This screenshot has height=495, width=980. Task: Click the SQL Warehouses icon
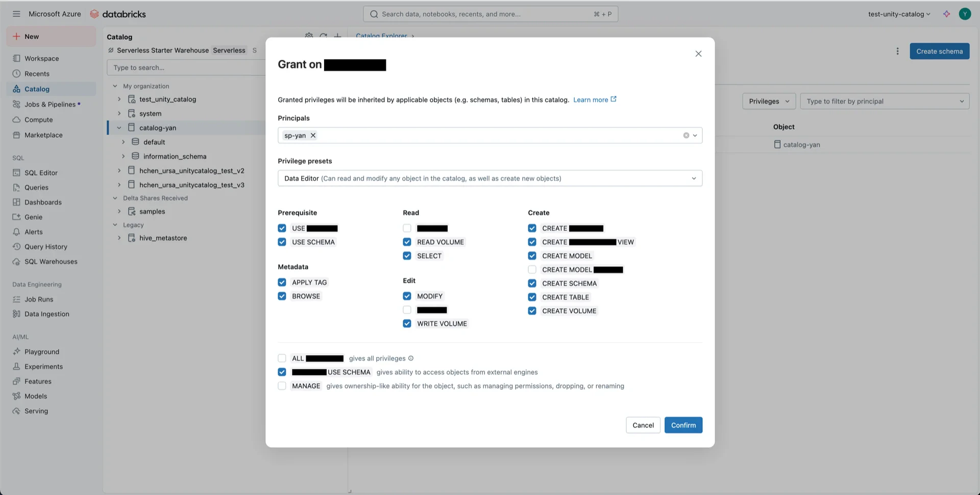[16, 261]
